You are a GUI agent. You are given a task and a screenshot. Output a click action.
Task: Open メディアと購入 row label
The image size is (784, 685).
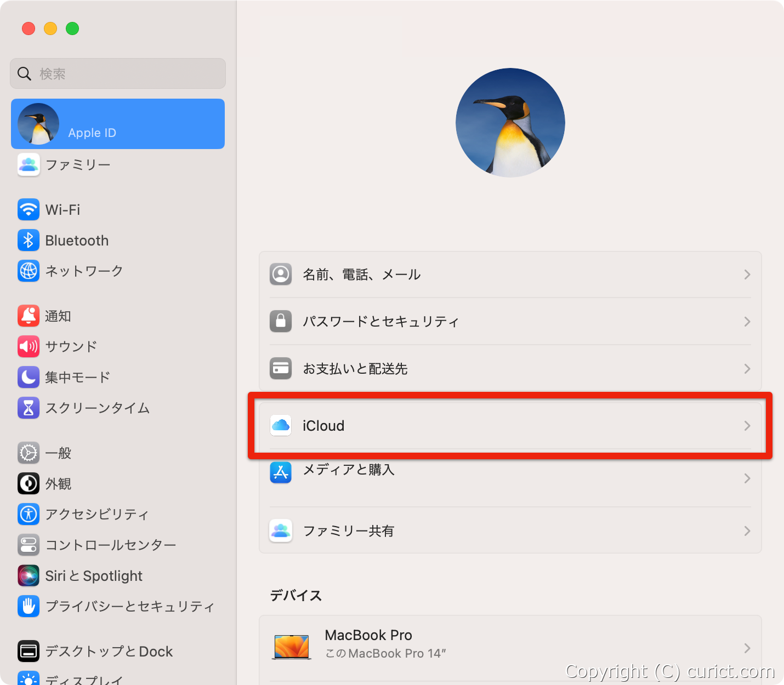tap(349, 470)
